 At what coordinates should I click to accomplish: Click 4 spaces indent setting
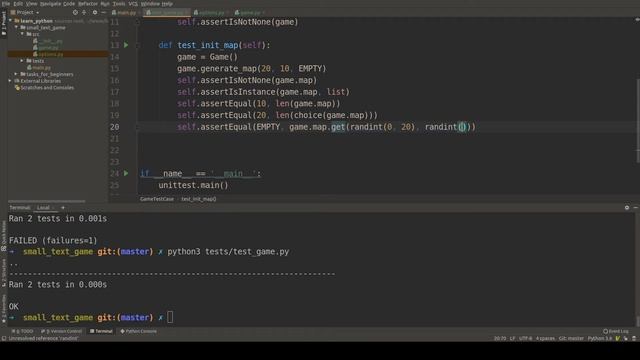click(545, 338)
